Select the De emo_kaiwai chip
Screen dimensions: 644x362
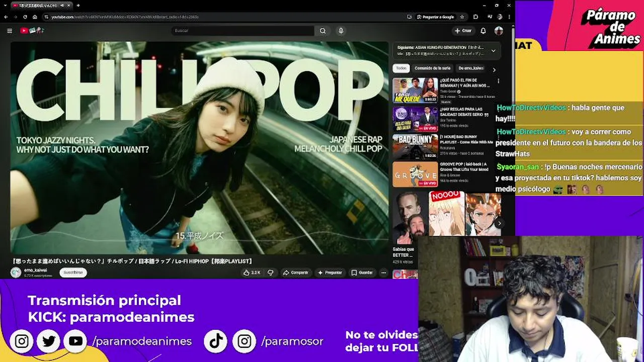coord(470,68)
